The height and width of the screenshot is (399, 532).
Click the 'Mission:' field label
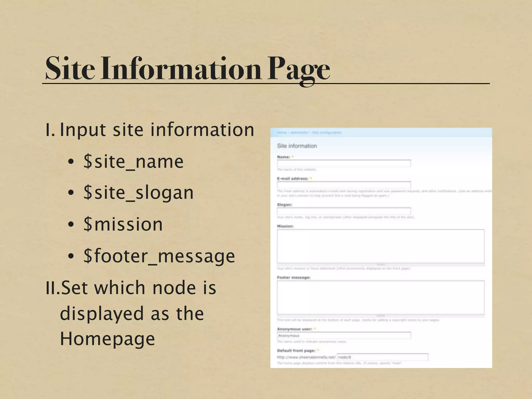tap(285, 226)
